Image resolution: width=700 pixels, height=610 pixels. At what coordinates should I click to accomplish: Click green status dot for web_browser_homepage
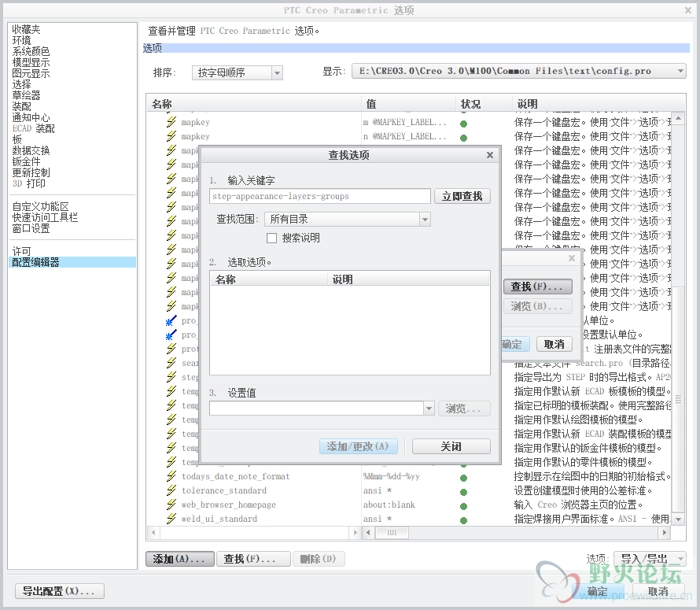464,506
